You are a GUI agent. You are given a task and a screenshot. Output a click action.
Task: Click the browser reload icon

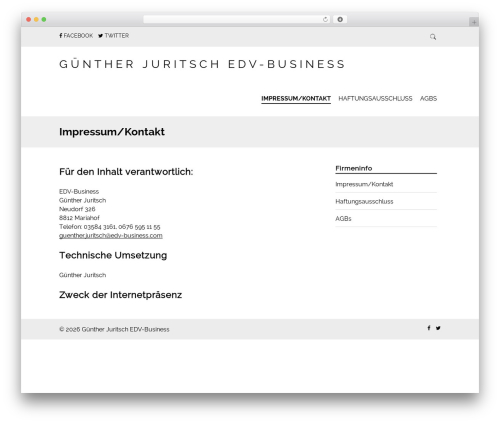tap(325, 20)
